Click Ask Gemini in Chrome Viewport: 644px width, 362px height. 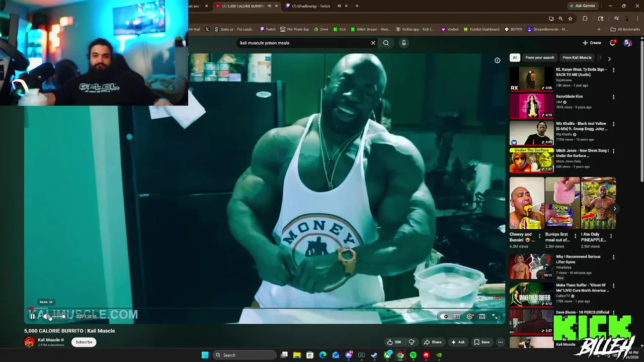click(x=583, y=6)
